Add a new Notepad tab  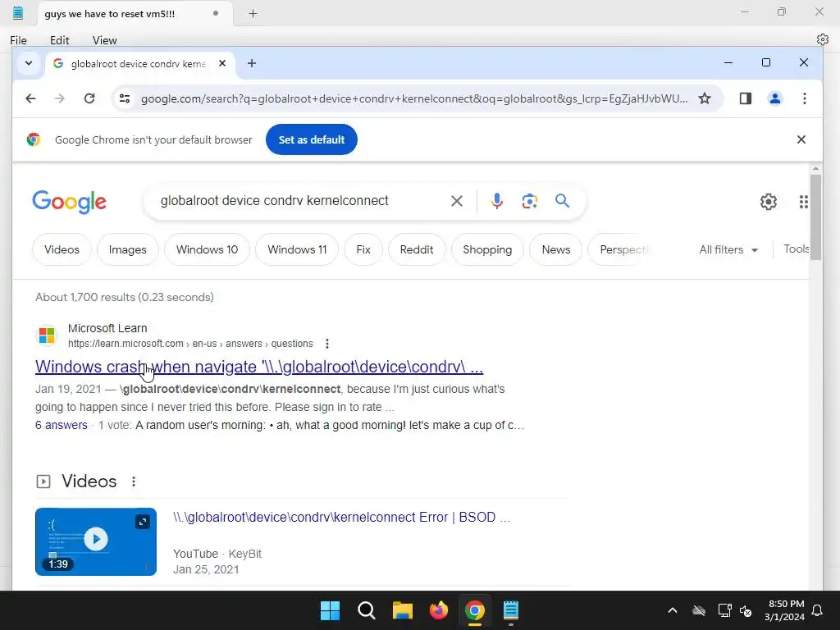[253, 13]
